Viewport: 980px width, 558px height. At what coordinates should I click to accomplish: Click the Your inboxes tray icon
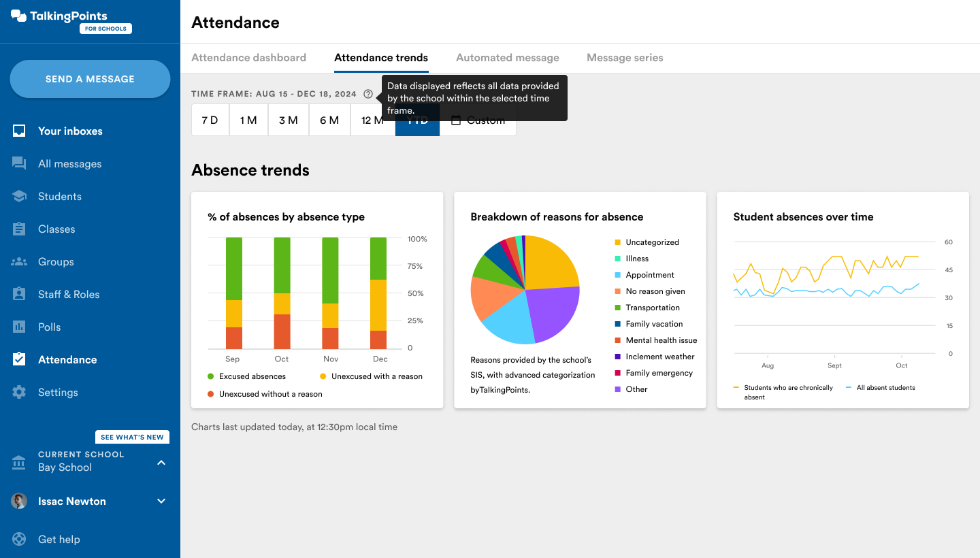click(x=19, y=131)
